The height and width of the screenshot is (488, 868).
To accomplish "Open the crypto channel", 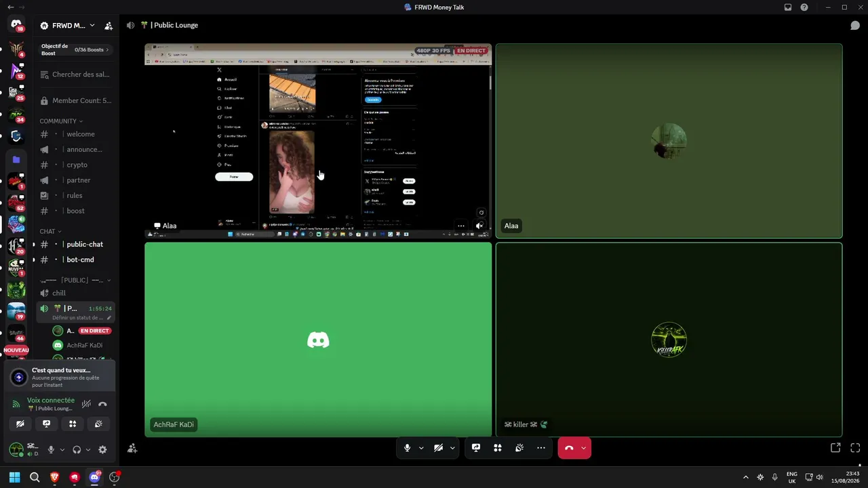I will 75,165.
